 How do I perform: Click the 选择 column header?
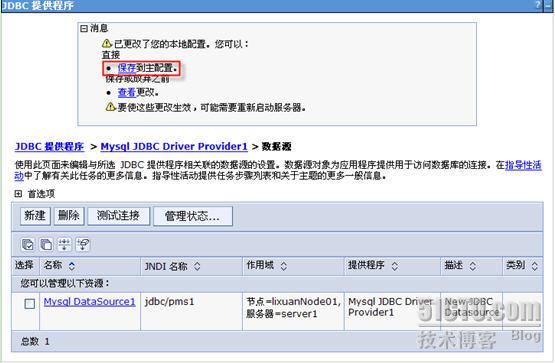click(x=24, y=265)
